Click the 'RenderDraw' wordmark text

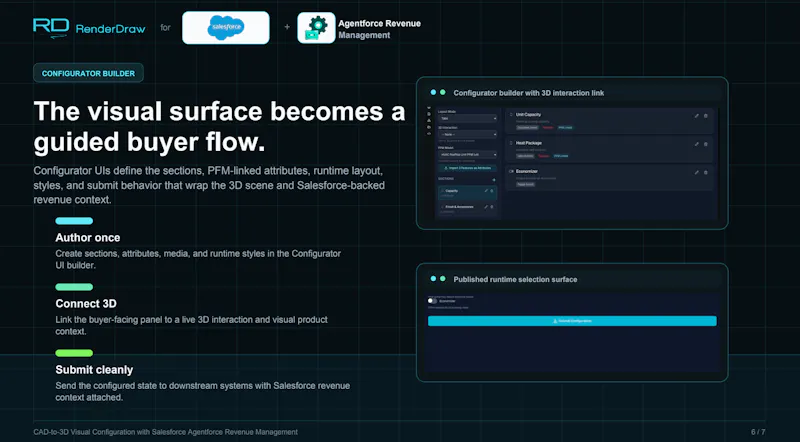coord(110,29)
